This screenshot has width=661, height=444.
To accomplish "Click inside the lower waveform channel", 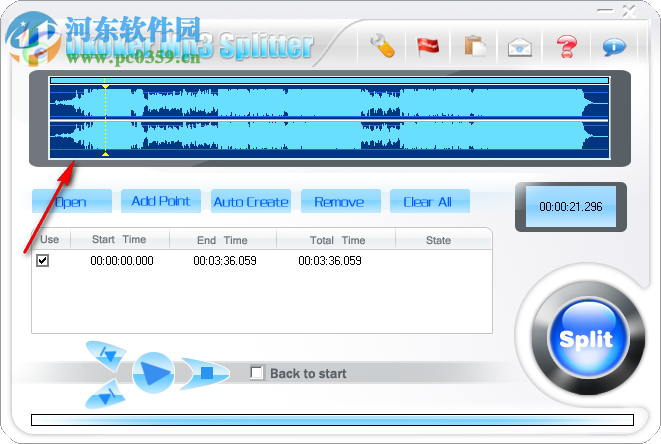I will (329, 137).
